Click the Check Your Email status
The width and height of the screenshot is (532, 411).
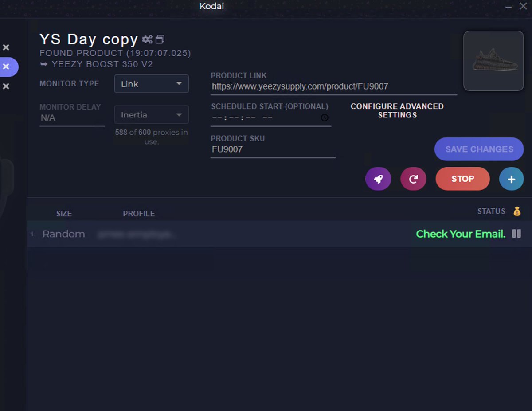click(461, 234)
